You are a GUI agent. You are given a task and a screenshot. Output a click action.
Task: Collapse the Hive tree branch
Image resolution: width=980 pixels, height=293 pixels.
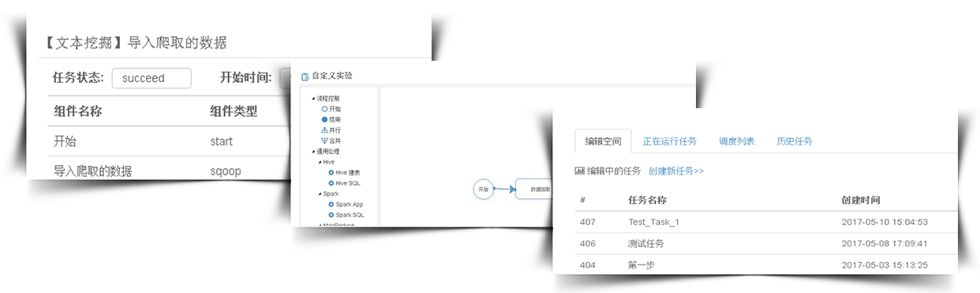tap(320, 161)
